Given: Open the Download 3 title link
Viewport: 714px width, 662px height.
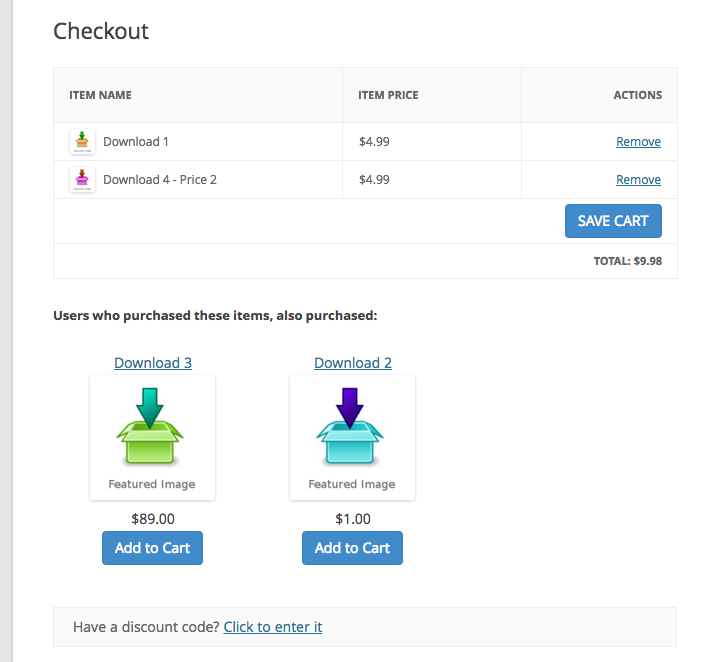Looking at the screenshot, I should point(153,363).
